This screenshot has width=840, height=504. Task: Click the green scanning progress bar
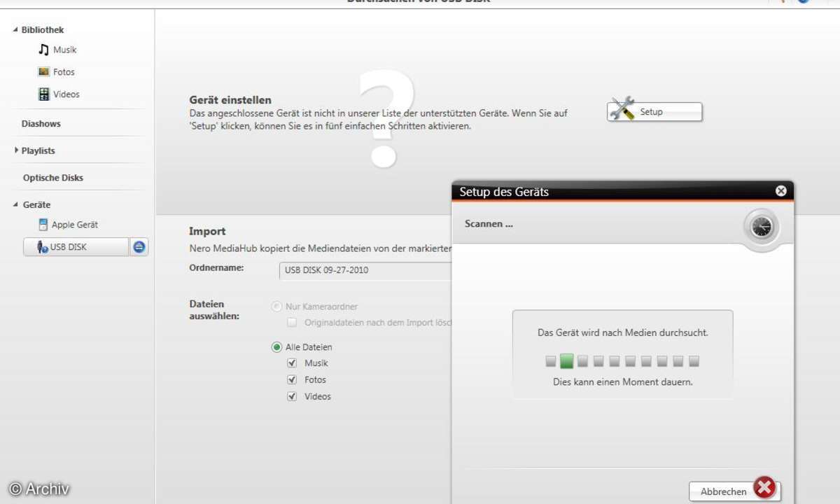point(622,361)
